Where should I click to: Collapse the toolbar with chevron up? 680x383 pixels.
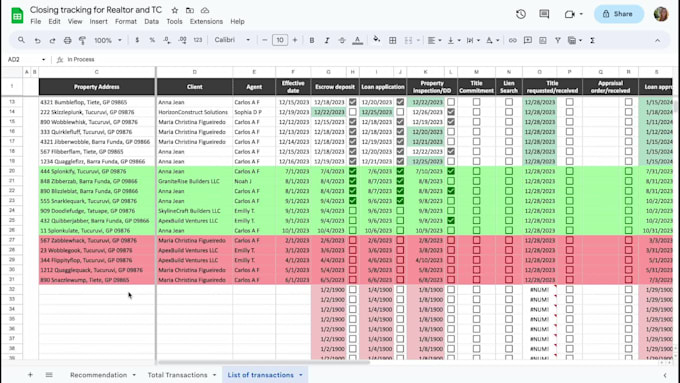657,40
